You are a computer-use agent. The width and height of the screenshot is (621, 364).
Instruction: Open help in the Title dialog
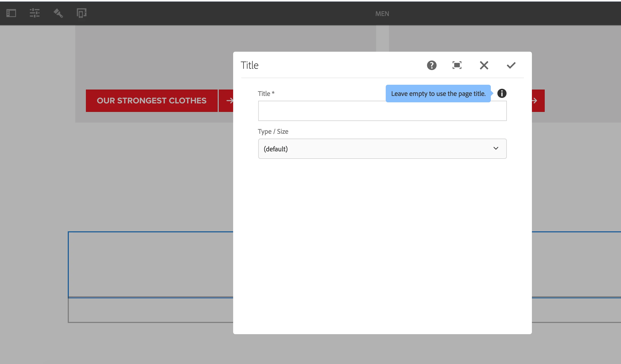[432, 65]
